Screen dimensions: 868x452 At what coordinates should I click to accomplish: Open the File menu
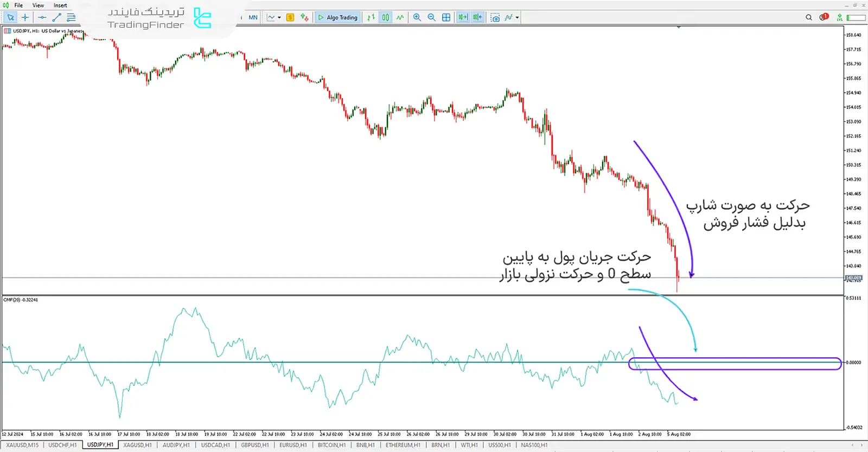[18, 5]
